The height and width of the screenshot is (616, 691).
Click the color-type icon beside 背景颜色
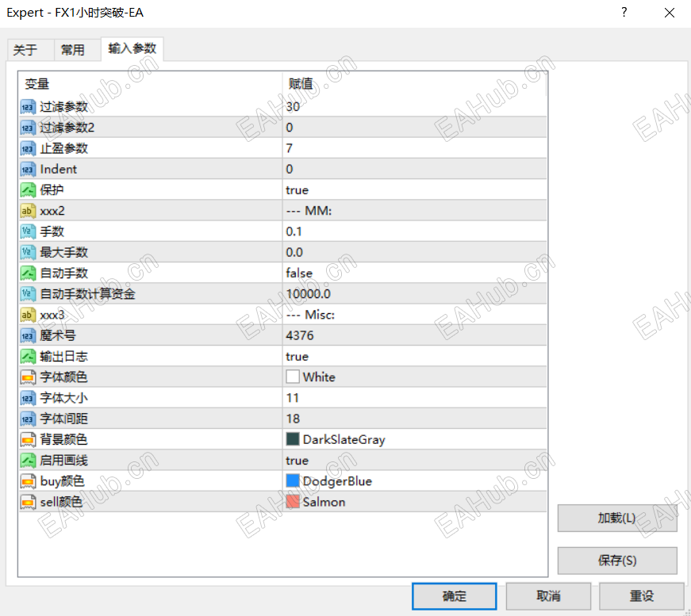(x=26, y=439)
